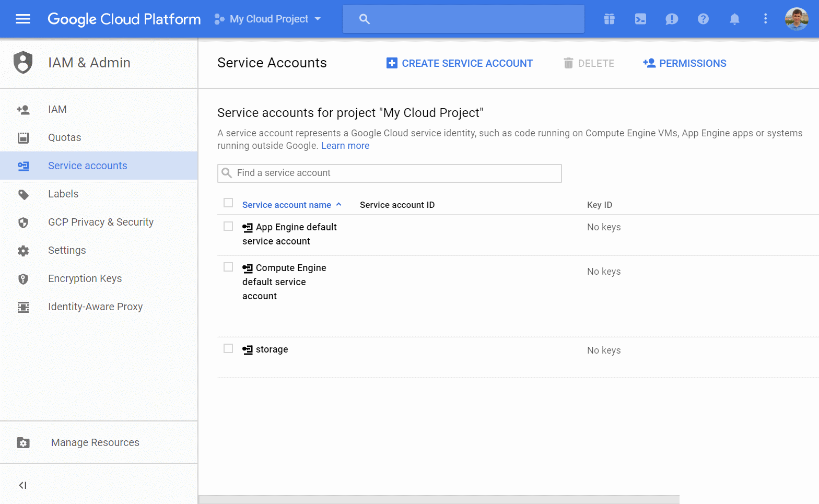Screen dimensions: 819x504
Task: Toggle the select-all checkbox in table header
Action: [228, 203]
